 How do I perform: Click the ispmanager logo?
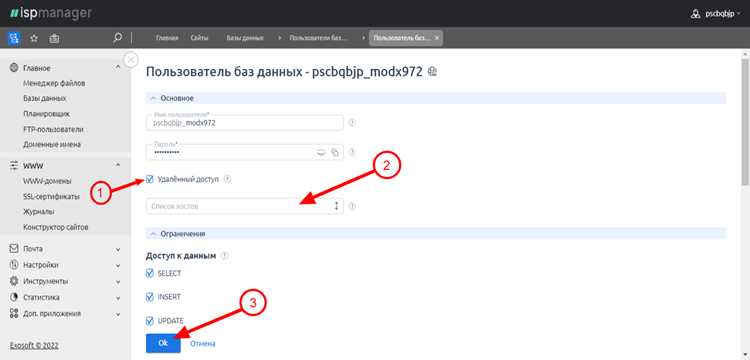[x=51, y=13]
